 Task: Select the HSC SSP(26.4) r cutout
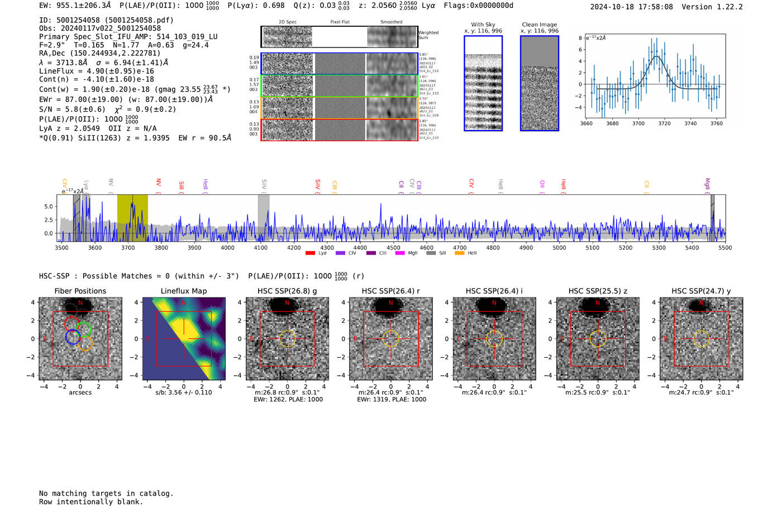391,339
